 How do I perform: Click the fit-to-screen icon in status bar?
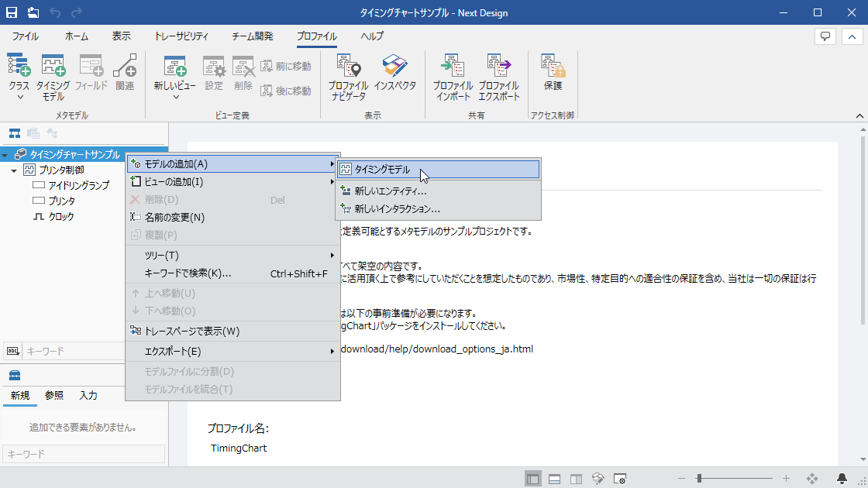click(812, 479)
